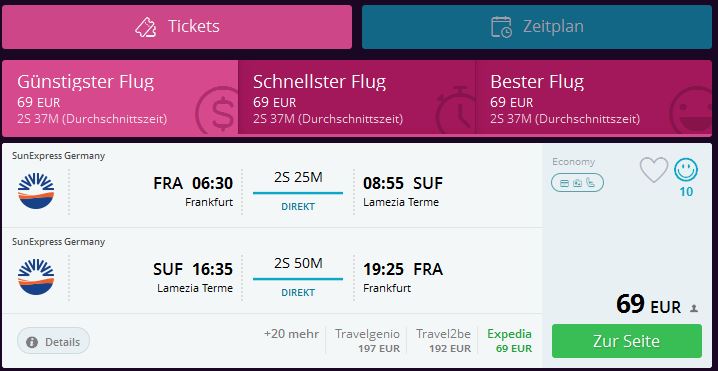Image resolution: width=718 pixels, height=371 pixels.
Task: Click the smiley rating icon
Action: [686, 170]
